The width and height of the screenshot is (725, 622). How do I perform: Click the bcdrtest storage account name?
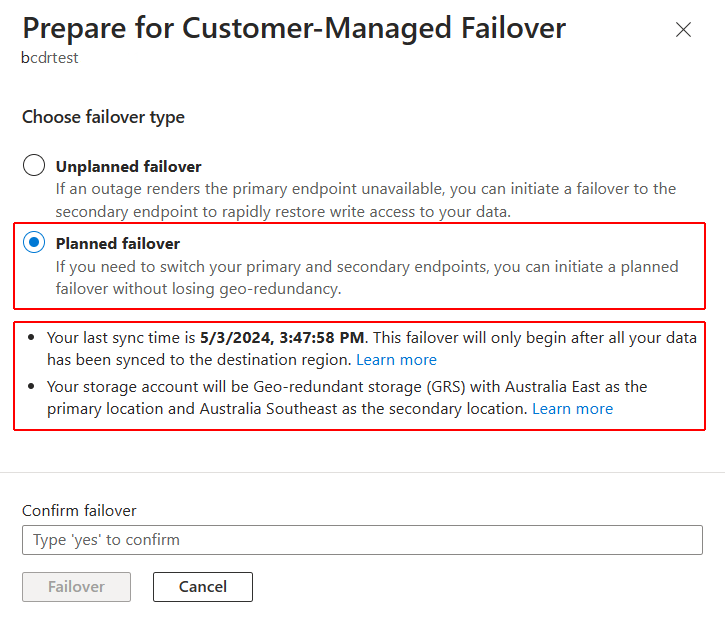pos(49,58)
